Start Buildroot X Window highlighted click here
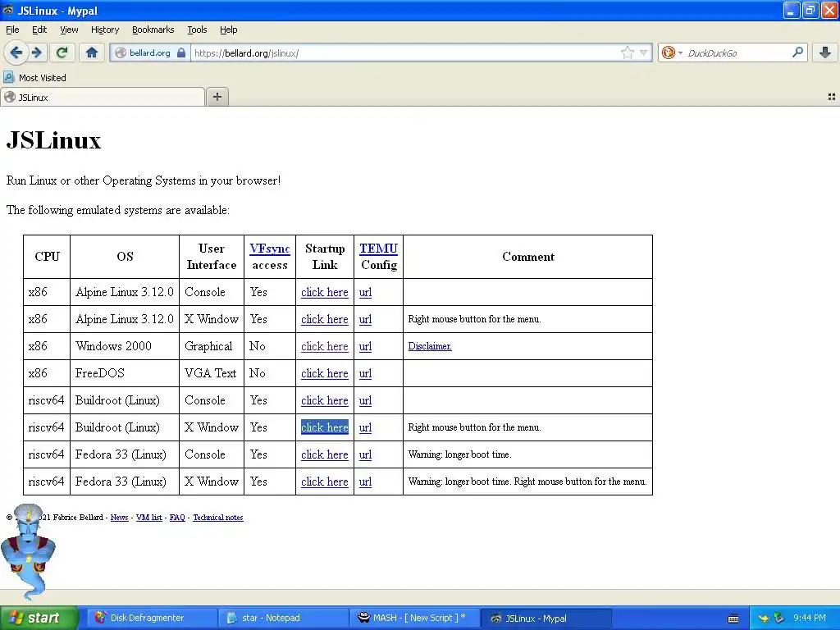The height and width of the screenshot is (630, 840). click(x=325, y=427)
